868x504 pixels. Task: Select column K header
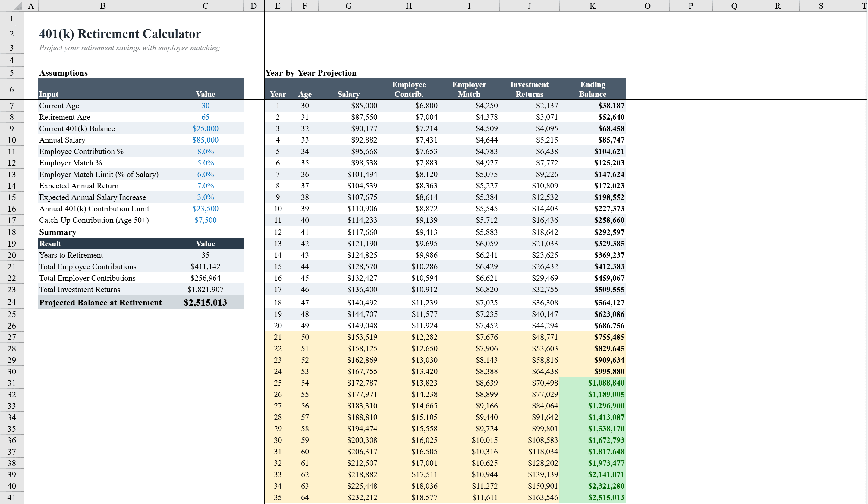pos(593,6)
